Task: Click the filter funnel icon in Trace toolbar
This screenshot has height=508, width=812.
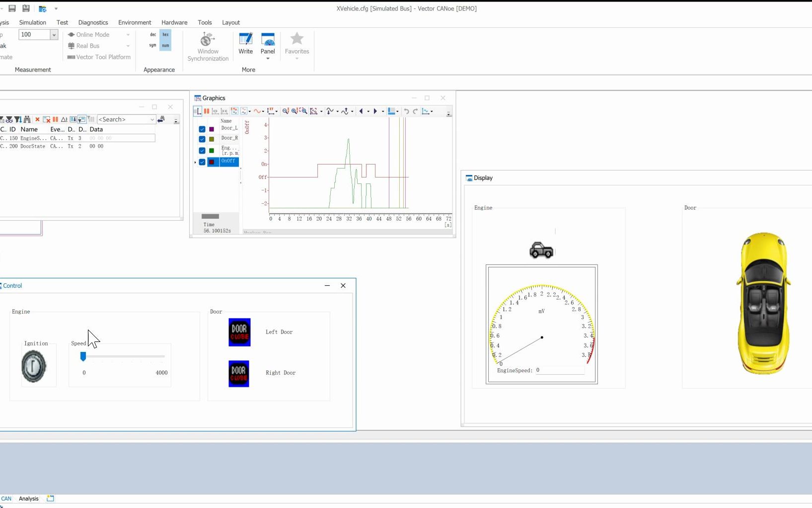Action: pos(18,119)
